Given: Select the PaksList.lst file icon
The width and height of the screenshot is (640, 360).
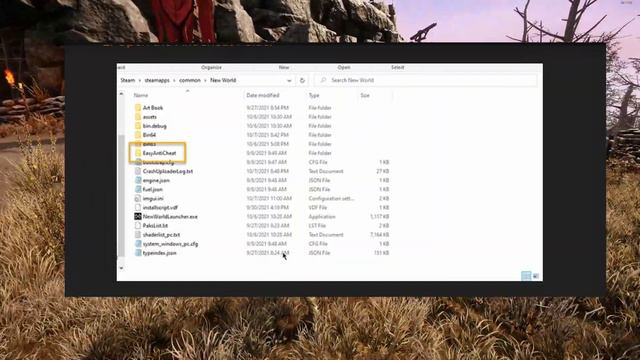Looking at the screenshot, I should click(x=138, y=225).
